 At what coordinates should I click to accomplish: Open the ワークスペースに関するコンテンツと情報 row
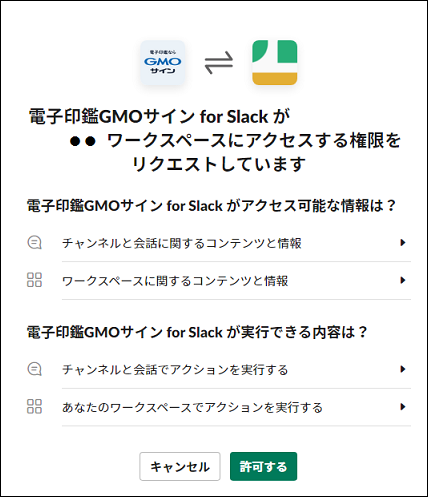[x=219, y=281]
